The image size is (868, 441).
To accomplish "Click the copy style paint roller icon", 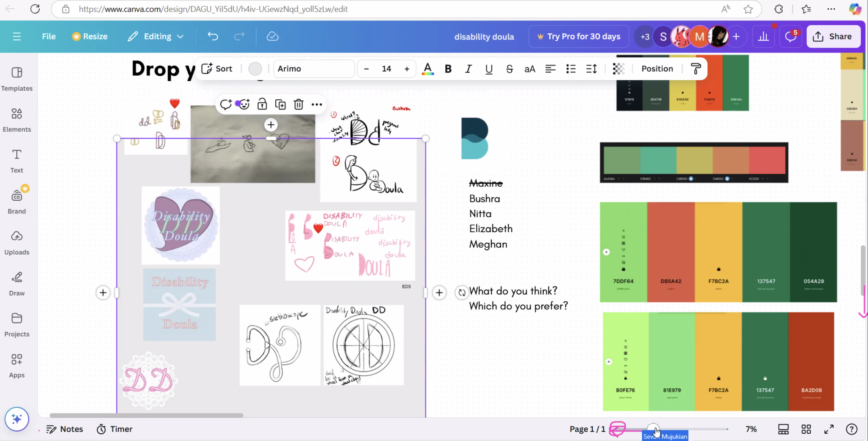I will pyautogui.click(x=696, y=69).
